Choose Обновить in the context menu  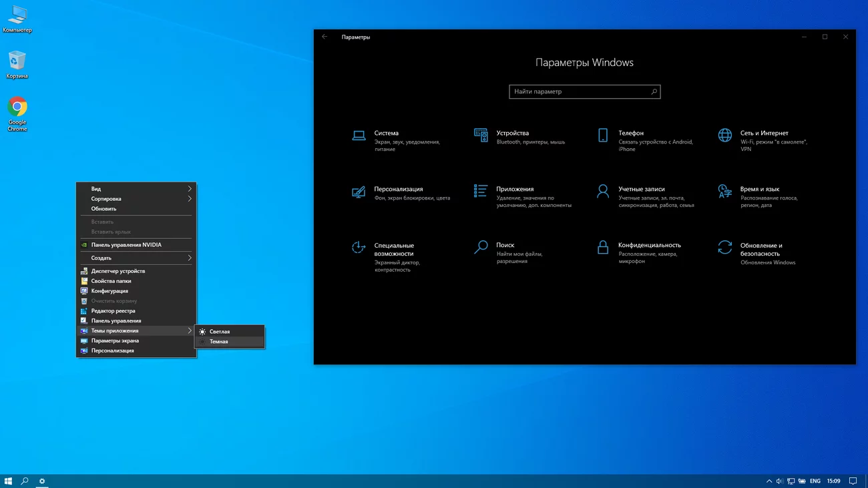136,209
